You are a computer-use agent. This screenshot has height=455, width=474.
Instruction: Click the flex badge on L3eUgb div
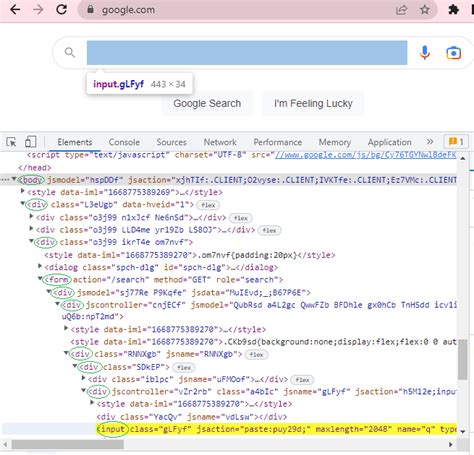(208, 205)
